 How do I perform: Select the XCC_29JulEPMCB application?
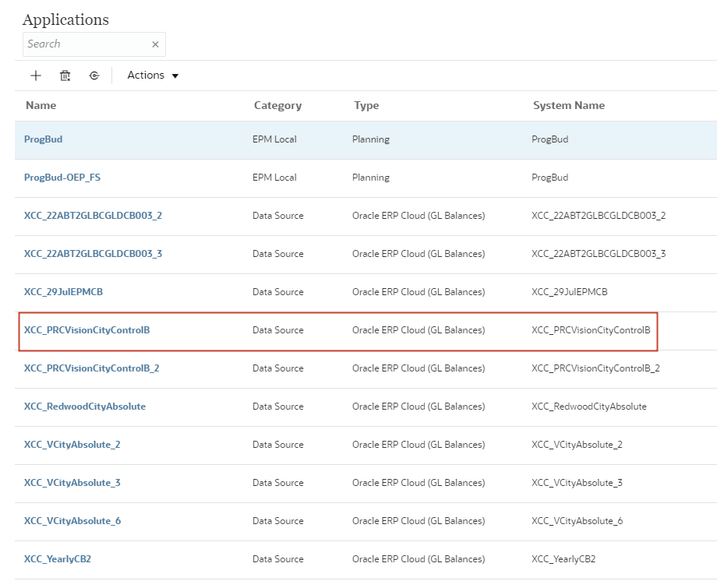63,292
